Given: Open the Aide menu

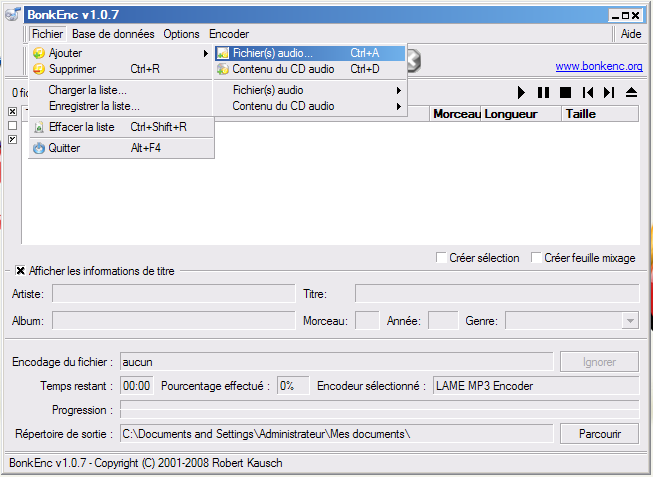Looking at the screenshot, I should (631, 34).
